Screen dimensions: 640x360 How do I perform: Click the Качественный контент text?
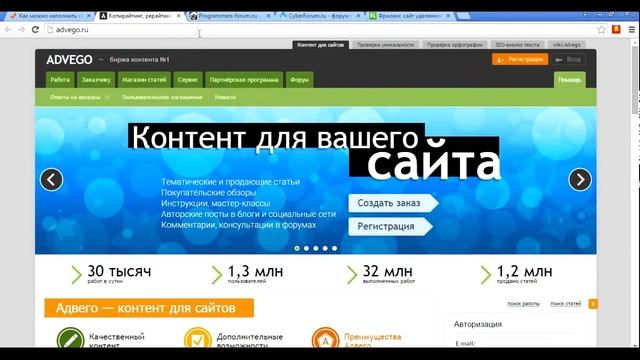pyautogui.click(x=117, y=341)
